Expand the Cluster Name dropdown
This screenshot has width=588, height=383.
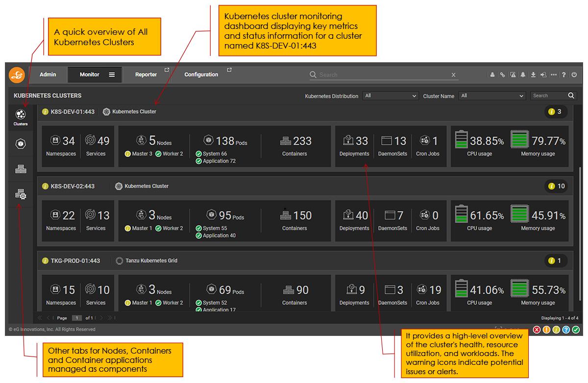click(x=492, y=96)
